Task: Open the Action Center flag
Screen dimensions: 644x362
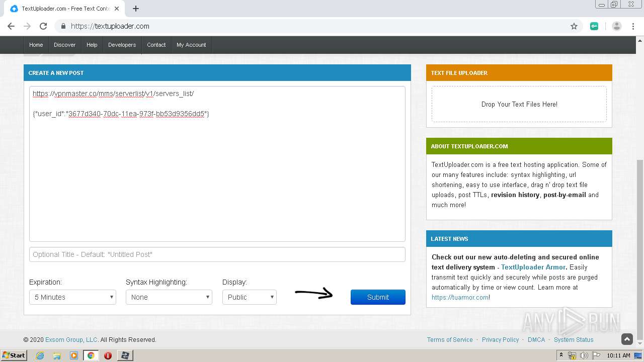Action: [596, 355]
